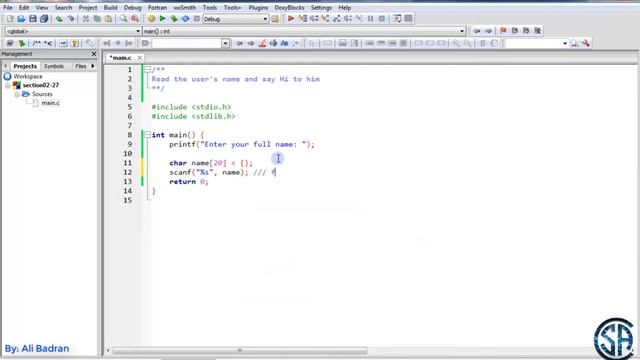Click the Toggle bookmark flag icon
This screenshot has height=360, width=640.
pyautogui.click(x=503, y=31)
